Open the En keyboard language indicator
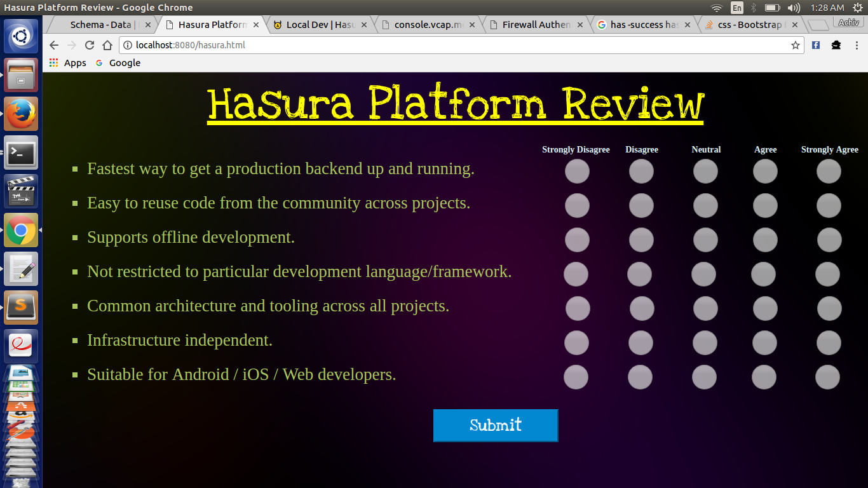 point(737,8)
